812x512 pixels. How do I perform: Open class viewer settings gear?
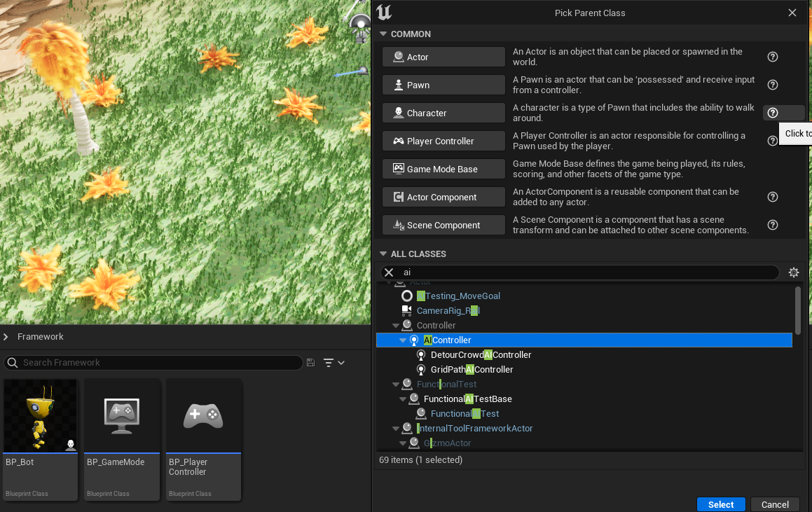[x=793, y=272]
